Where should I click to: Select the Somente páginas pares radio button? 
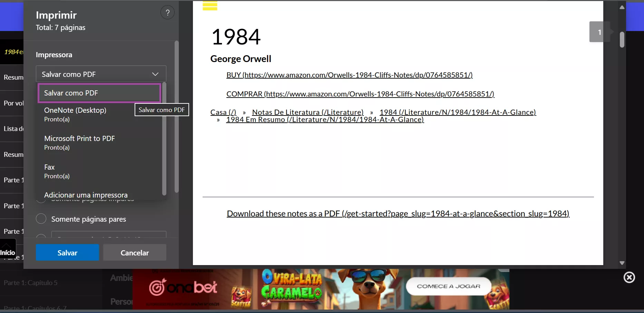coord(41,219)
